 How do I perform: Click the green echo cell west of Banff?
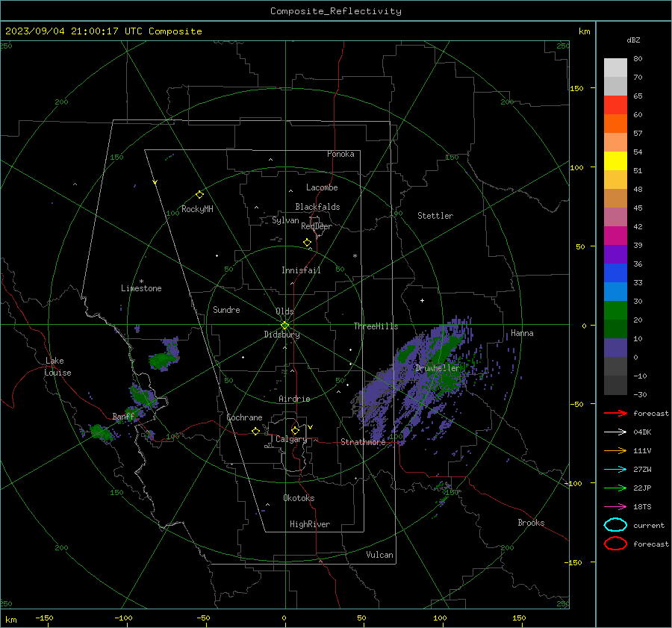pos(100,432)
